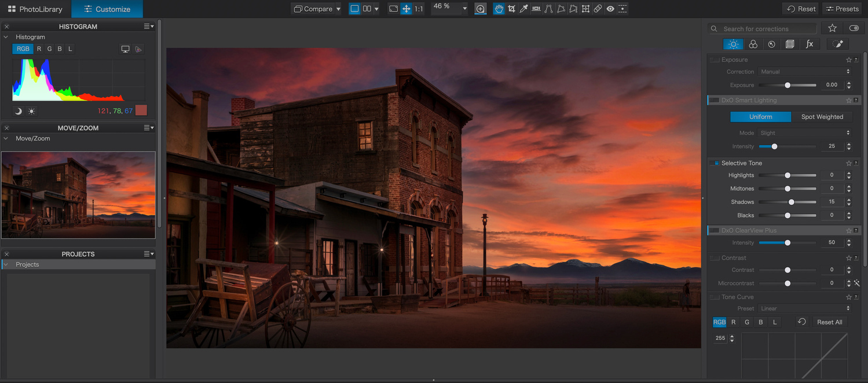Open the zoom percentage dropdown

pyautogui.click(x=464, y=9)
